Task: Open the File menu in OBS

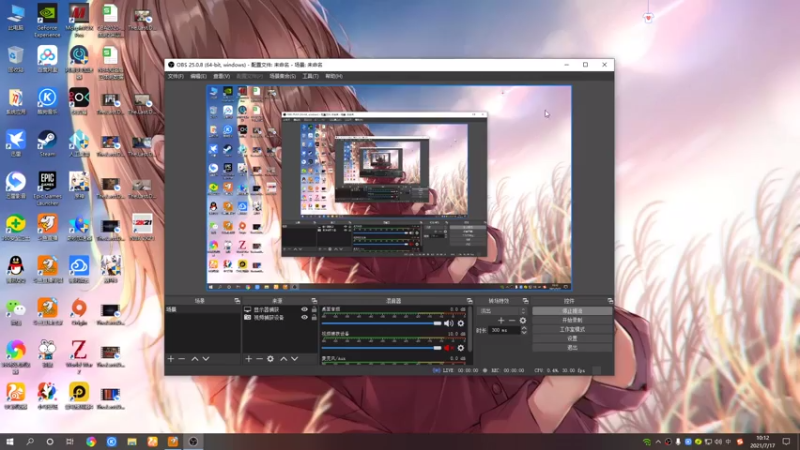Action: coord(176,76)
